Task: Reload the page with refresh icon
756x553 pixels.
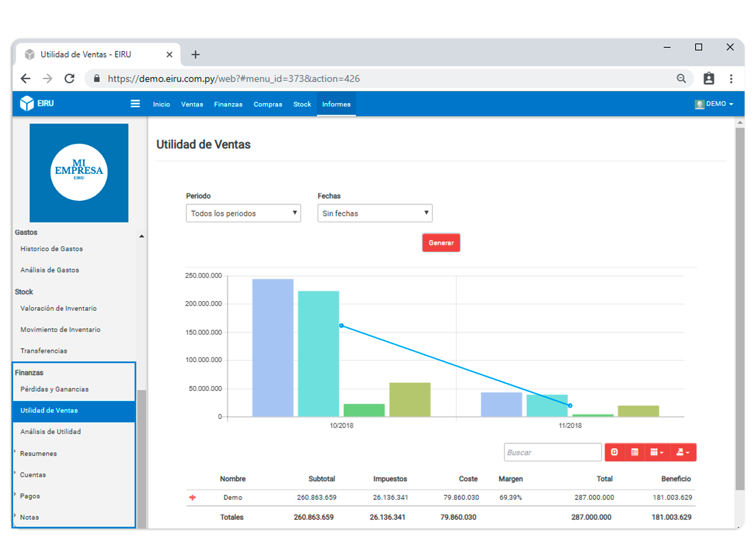Action: [70, 79]
